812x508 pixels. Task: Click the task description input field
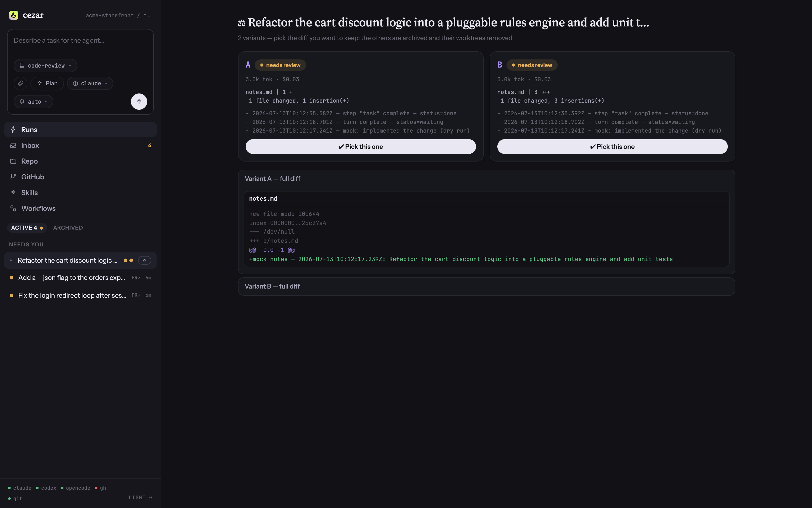click(x=80, y=41)
